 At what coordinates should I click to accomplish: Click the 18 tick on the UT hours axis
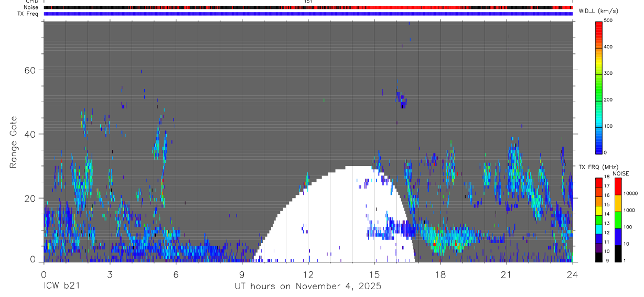pos(440,274)
